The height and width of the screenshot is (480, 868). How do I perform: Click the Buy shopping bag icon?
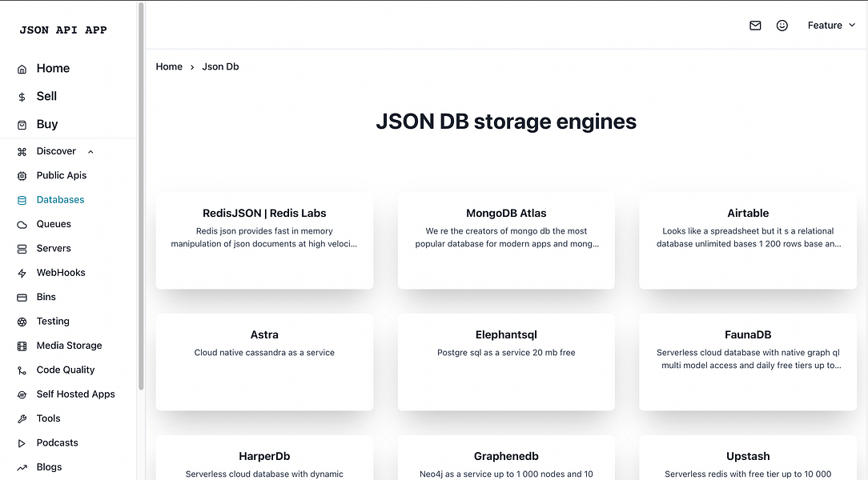tap(22, 125)
